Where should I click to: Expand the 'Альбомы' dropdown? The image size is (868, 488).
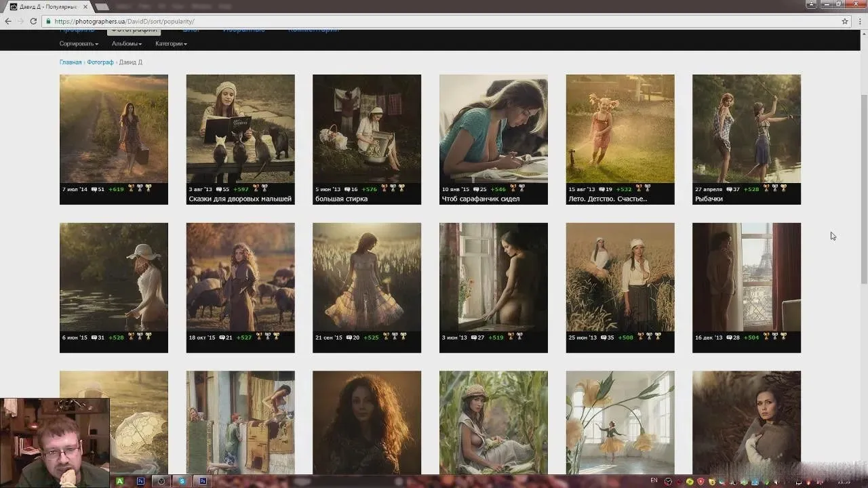[x=127, y=43]
